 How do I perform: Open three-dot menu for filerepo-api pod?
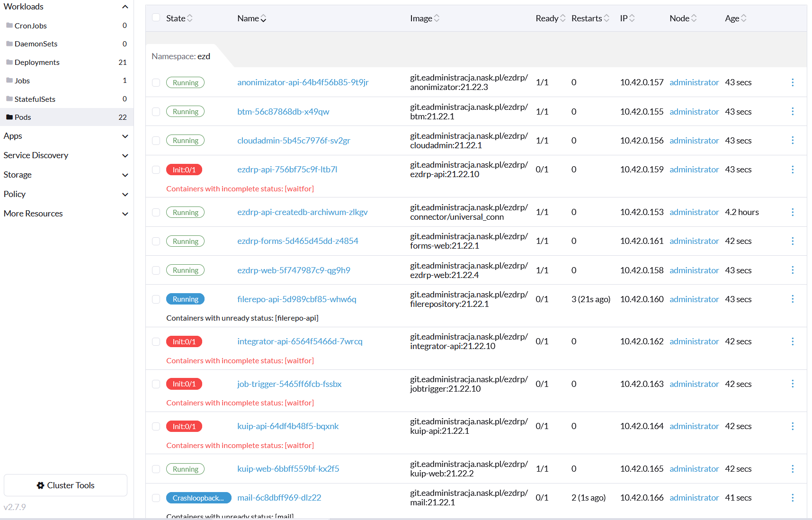[x=793, y=299]
